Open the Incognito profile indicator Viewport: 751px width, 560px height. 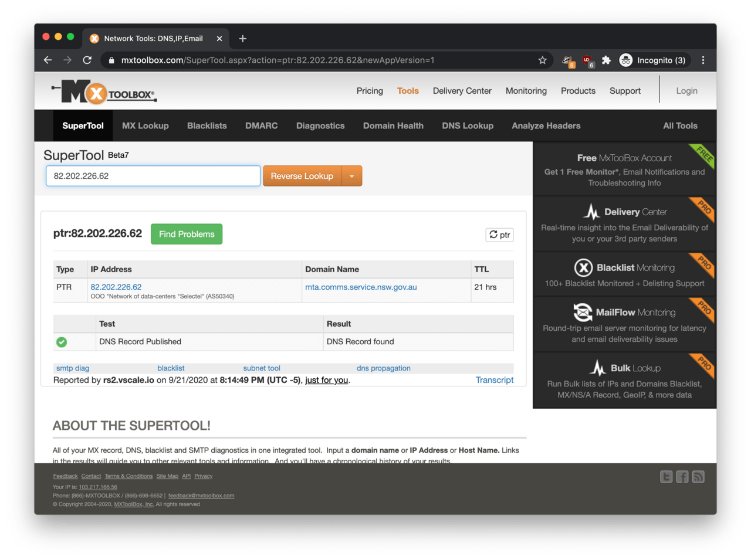click(x=652, y=60)
